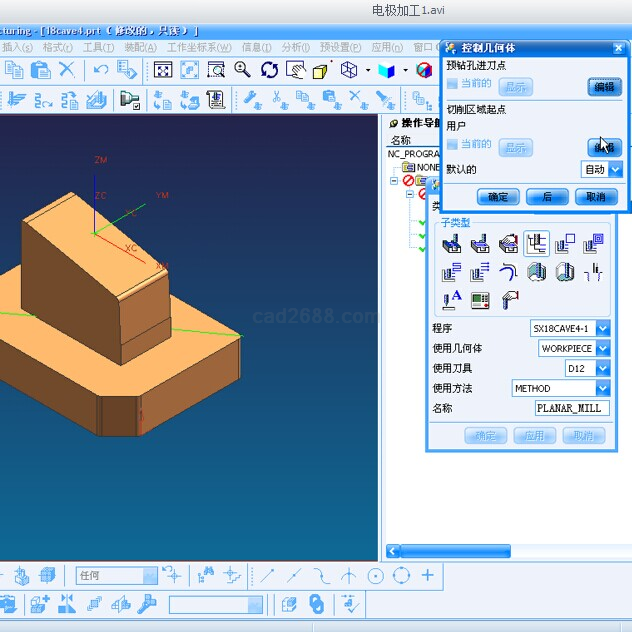Toggle 当前的 checkbox under 切削区域起点 用户
The width and height of the screenshot is (632, 632).
click(453, 145)
